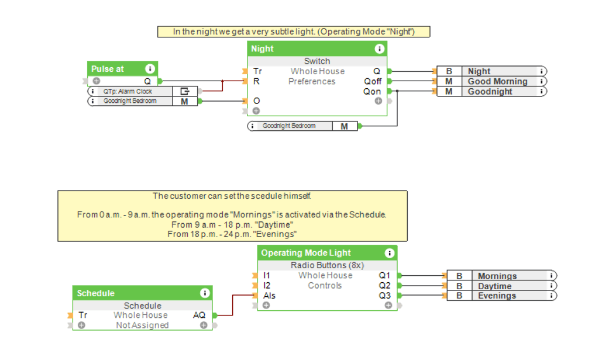
Task: Expand Operating Mode Light inputs via left plus
Action: [266, 305]
